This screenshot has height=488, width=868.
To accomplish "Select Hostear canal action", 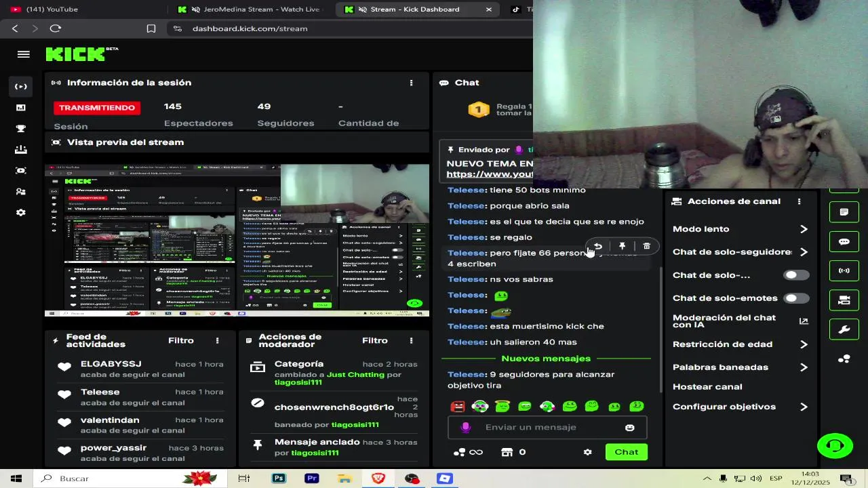I will click(x=707, y=387).
